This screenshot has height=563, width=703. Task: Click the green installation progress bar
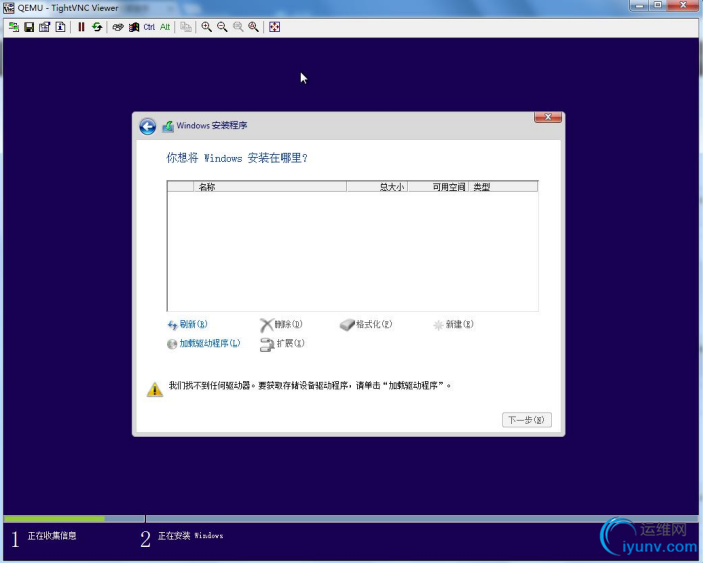click(x=54, y=519)
